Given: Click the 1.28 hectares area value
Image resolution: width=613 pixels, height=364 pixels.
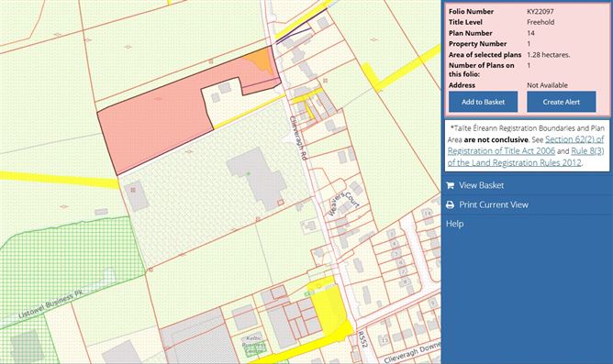Looking at the screenshot, I should tap(548, 55).
